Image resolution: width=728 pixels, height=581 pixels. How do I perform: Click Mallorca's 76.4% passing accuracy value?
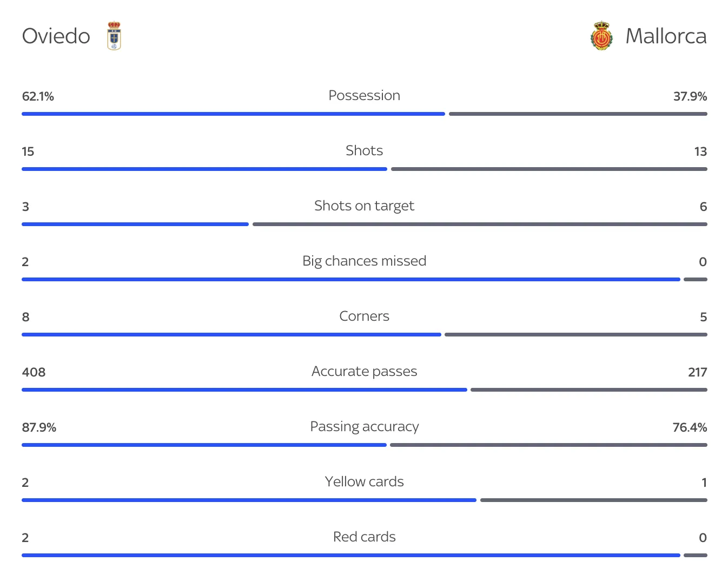(x=690, y=428)
